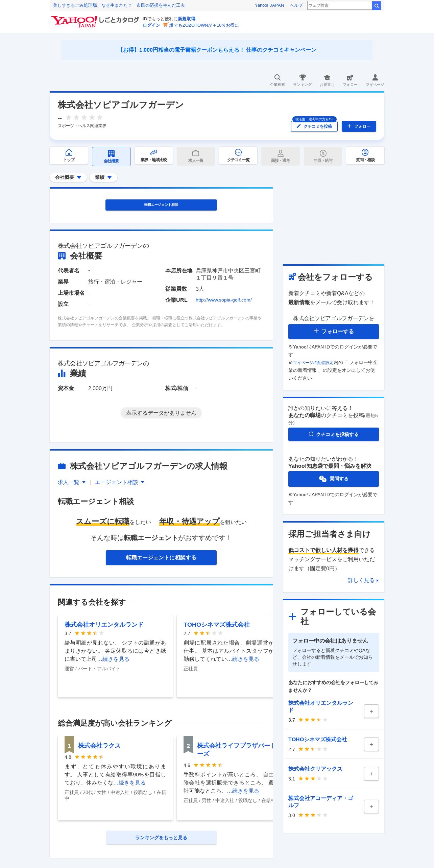
Task: Click ランキングをもっと見る button
Action: [161, 838]
